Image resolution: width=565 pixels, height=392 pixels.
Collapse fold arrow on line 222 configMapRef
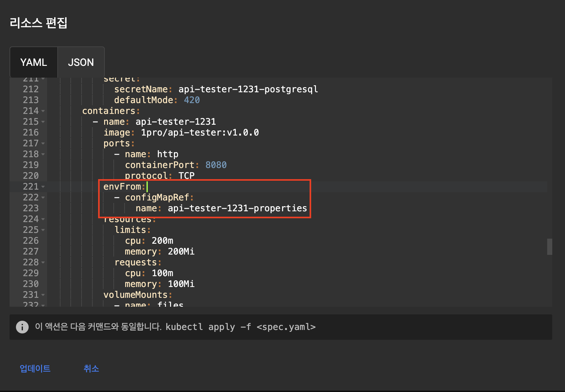[43, 198]
